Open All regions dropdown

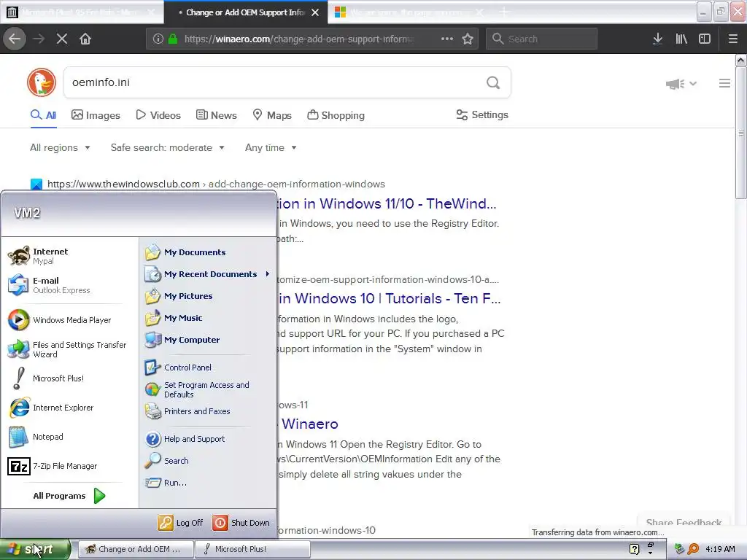pyautogui.click(x=60, y=147)
